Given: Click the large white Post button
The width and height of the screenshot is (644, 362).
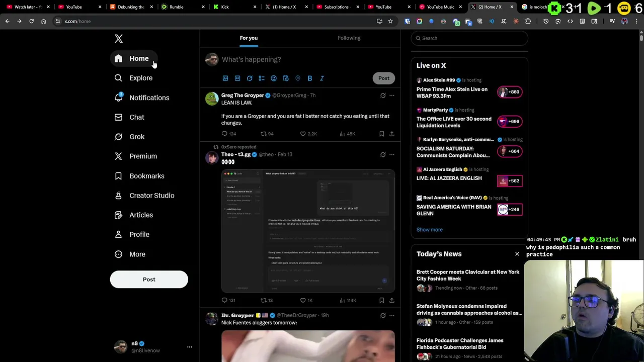Looking at the screenshot, I should point(149,280).
